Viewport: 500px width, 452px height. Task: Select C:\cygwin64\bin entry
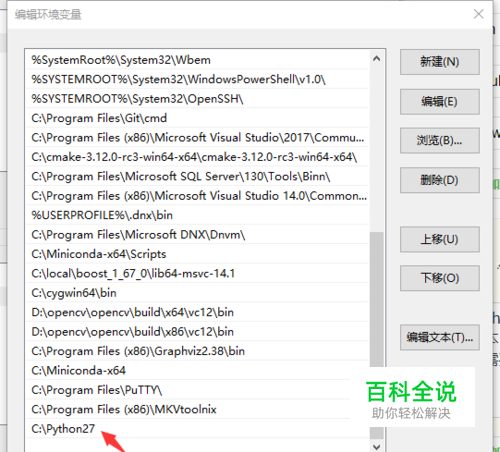(197, 293)
